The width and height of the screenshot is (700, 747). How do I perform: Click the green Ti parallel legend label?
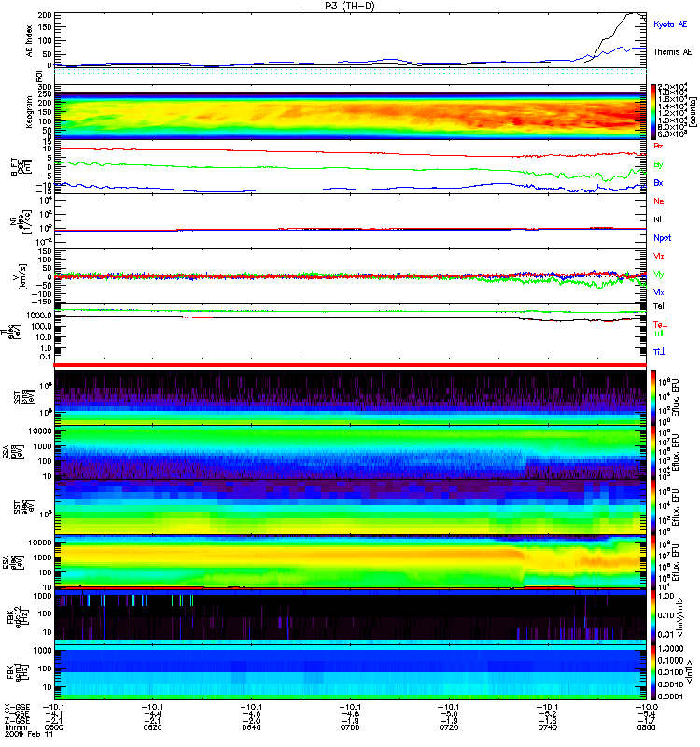(658, 333)
